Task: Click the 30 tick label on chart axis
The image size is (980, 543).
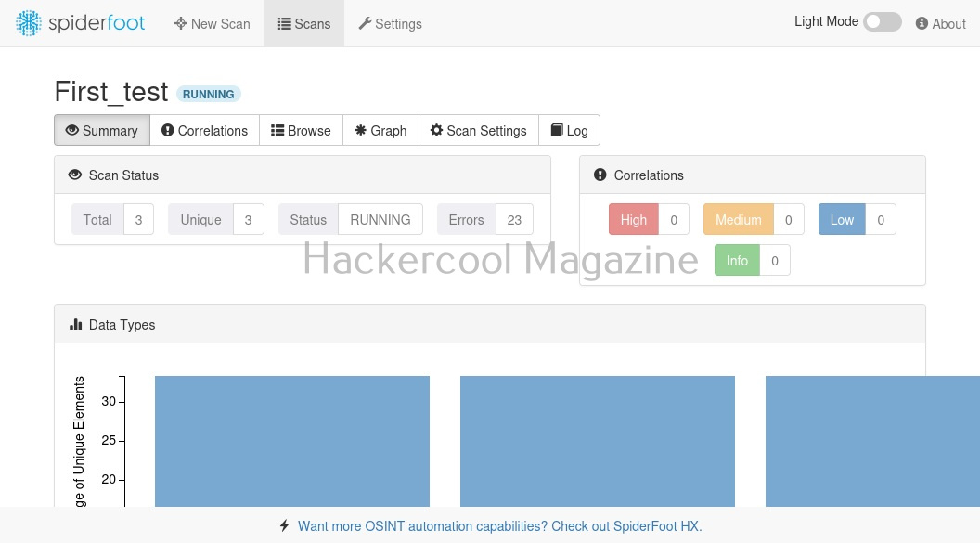Action: (x=109, y=401)
